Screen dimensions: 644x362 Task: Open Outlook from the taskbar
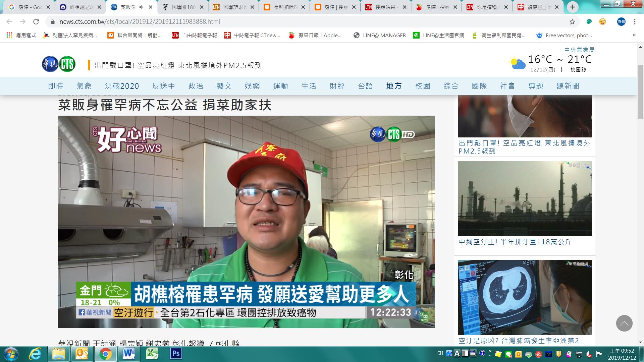pos(82,354)
